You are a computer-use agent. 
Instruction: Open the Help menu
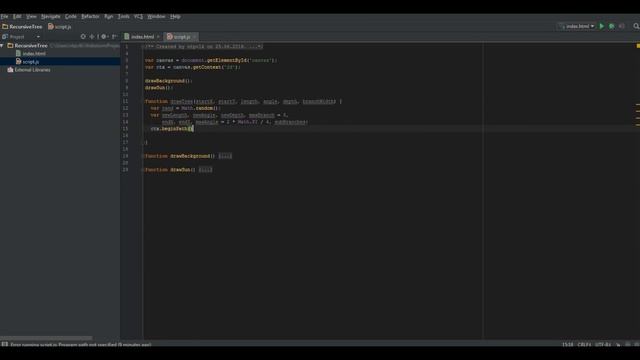(x=175, y=16)
